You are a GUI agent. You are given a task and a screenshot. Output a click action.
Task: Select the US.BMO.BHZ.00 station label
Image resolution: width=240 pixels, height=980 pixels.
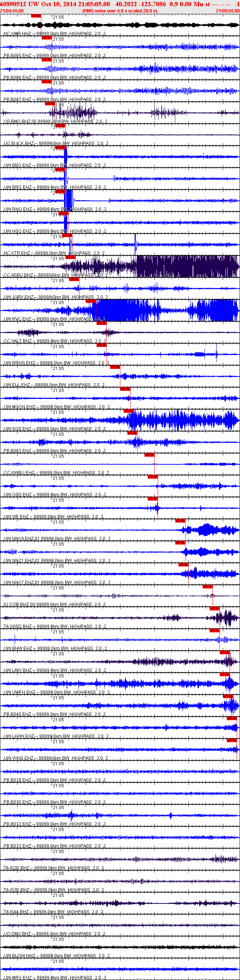click(56, 122)
